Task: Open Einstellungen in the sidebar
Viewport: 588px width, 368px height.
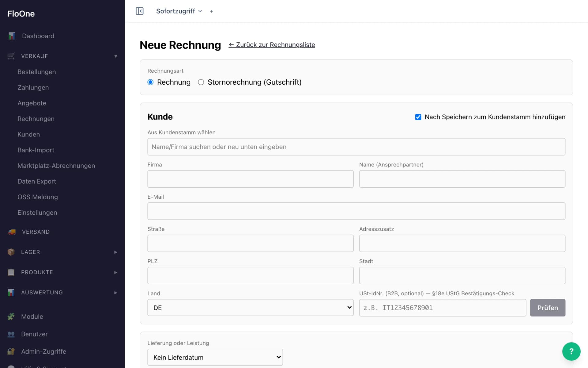Action: click(37, 213)
